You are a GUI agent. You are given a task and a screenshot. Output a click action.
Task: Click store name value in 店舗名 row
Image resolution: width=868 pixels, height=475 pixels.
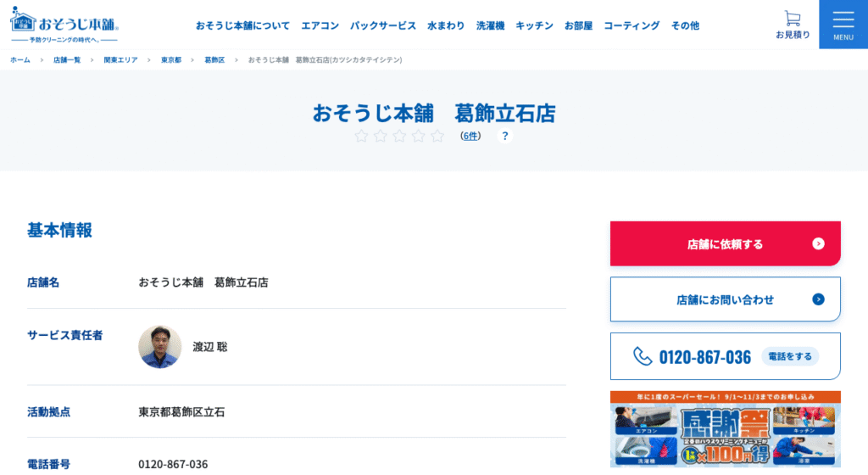pyautogui.click(x=203, y=282)
